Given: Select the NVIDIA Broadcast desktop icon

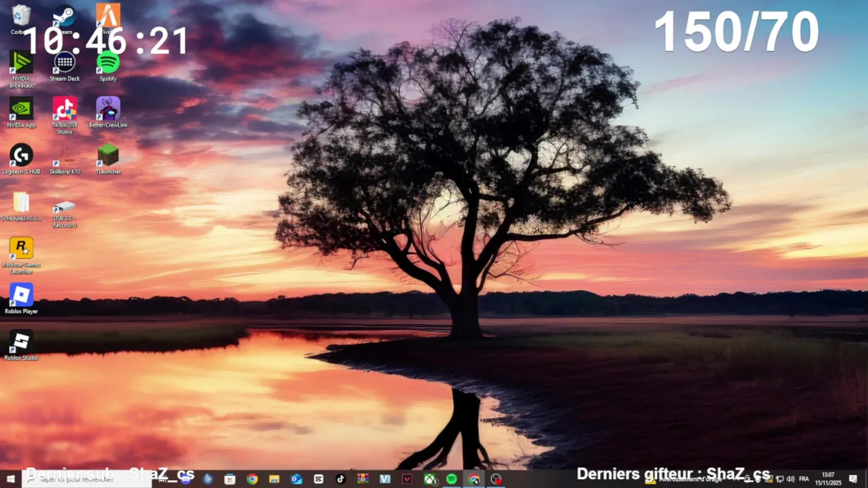Looking at the screenshot, I should point(21,69).
